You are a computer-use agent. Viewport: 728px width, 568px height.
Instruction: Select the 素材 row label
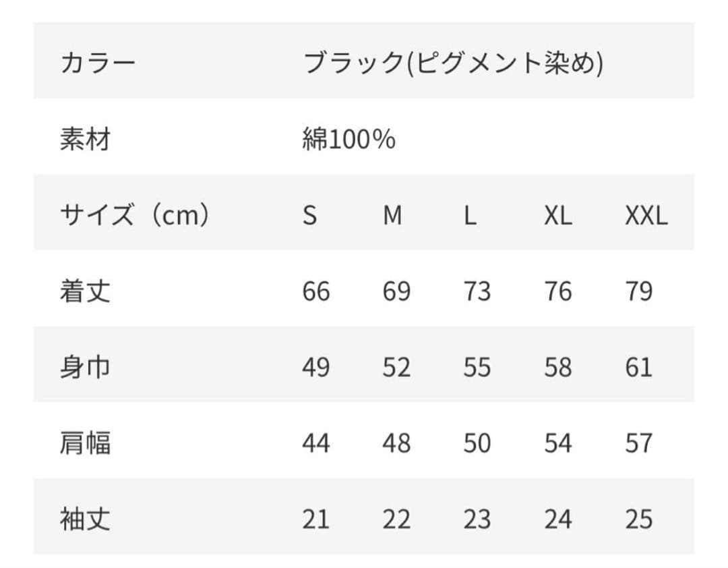86,138
